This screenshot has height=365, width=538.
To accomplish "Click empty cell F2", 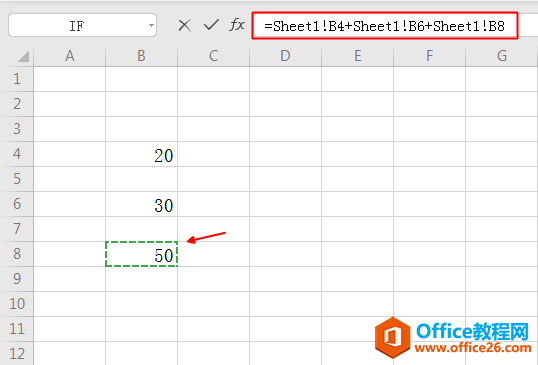I will tap(430, 104).
